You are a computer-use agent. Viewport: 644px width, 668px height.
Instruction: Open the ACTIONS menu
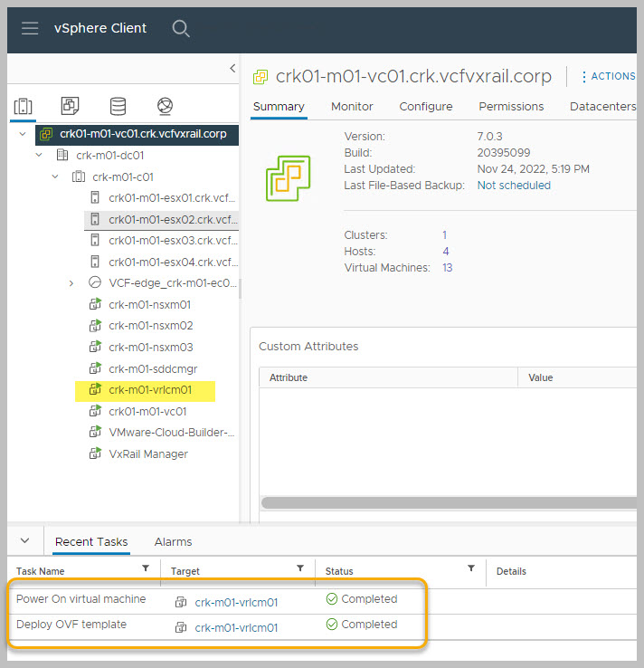point(608,77)
